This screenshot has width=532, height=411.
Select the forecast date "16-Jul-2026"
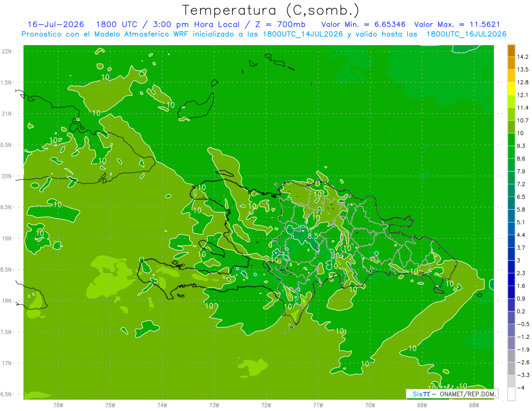tap(55, 24)
